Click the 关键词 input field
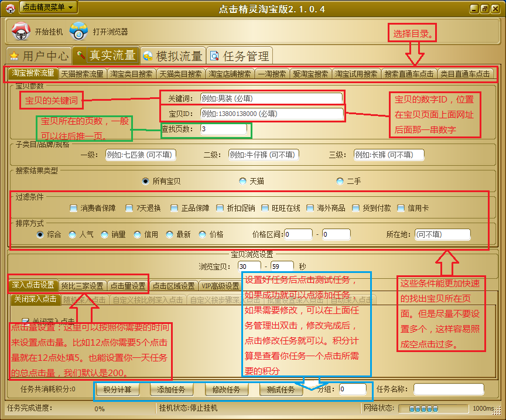Image resolution: width=506 pixels, height=420 pixels. click(271, 98)
